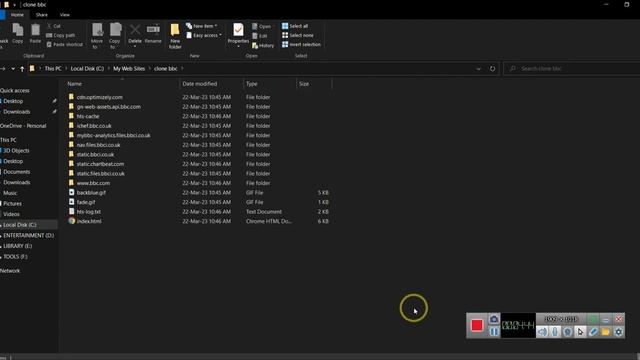Open the recorder settings gear
The image size is (640, 360).
618,332
